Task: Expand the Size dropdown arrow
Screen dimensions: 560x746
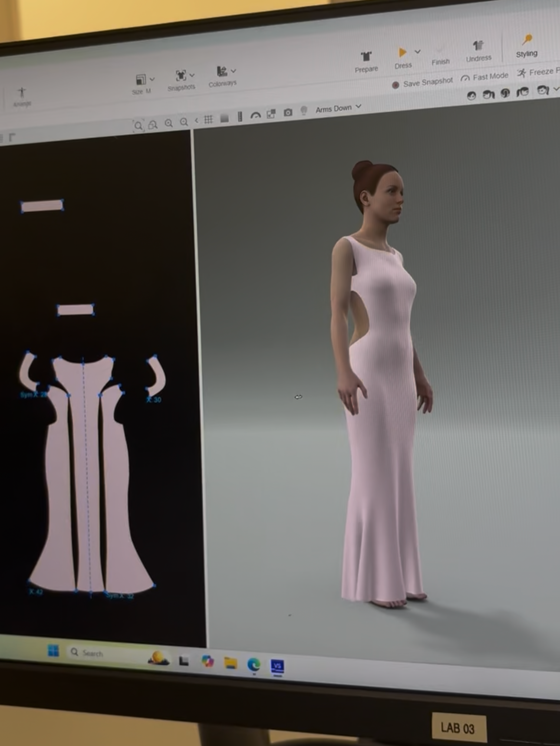Action: (x=152, y=79)
